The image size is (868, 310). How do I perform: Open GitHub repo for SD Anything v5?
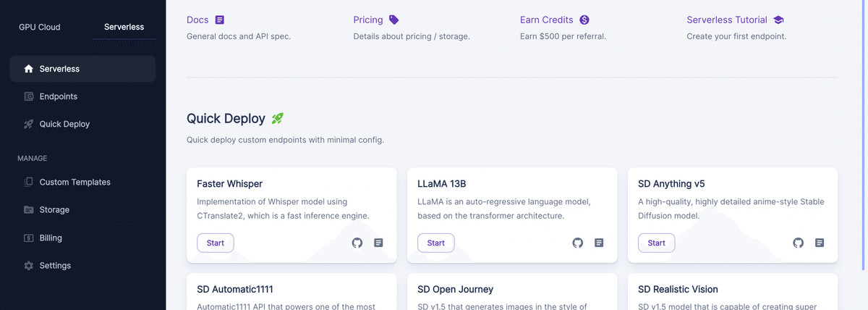[x=798, y=243]
